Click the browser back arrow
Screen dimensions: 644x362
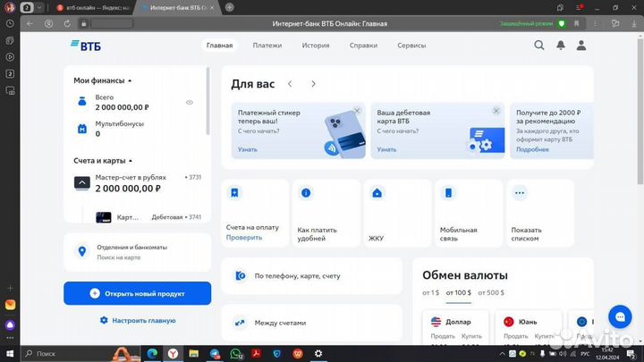coord(30,24)
